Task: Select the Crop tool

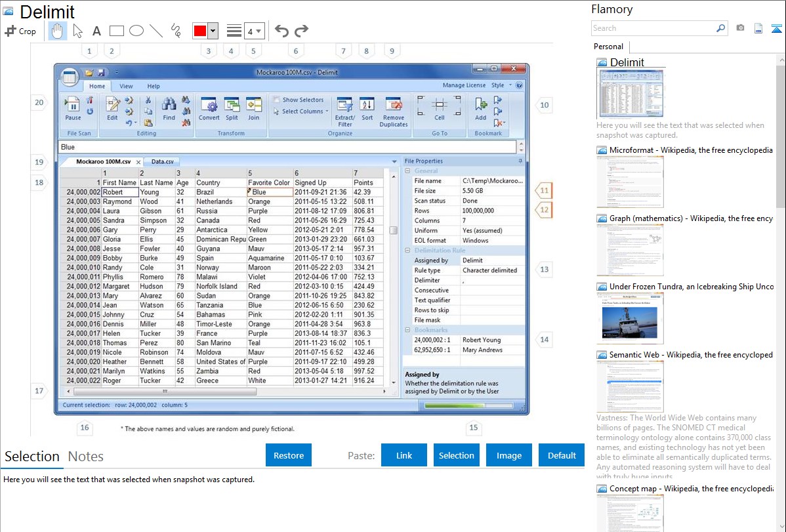Action: [20, 31]
